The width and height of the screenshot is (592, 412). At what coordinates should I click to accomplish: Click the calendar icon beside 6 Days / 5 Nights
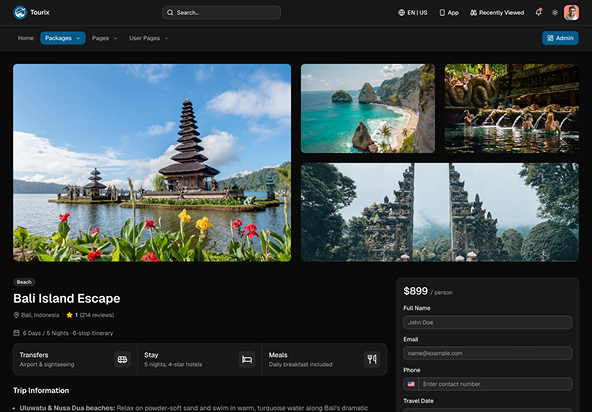point(16,333)
